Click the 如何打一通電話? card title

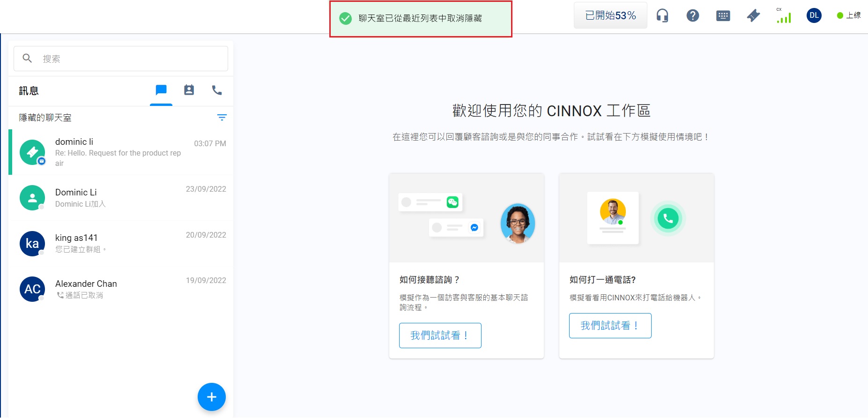(602, 280)
